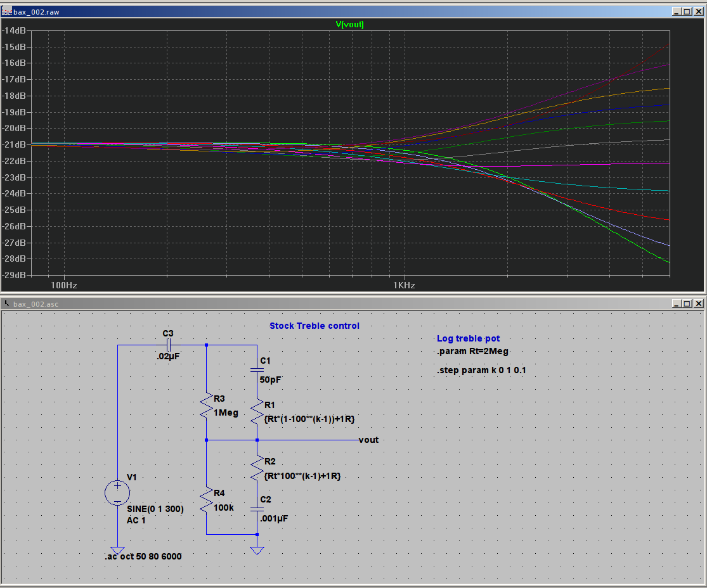Close the bax_002.raw plot window
This screenshot has width=707, height=588.
pyautogui.click(x=698, y=11)
